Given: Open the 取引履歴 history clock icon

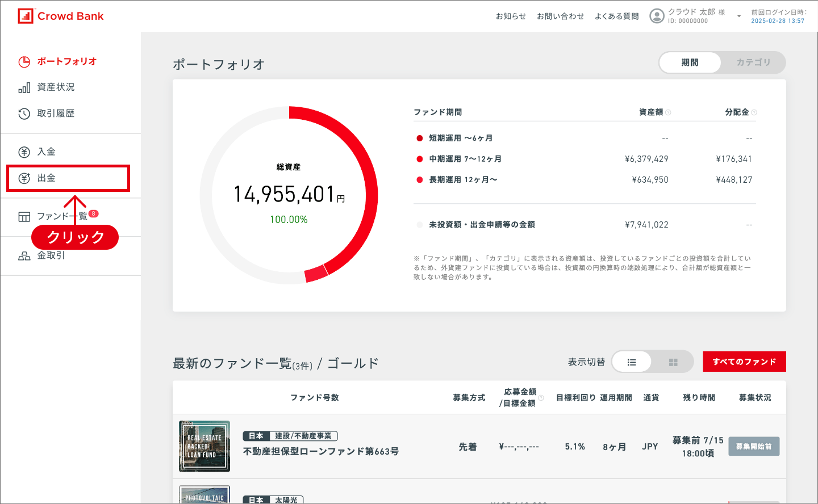Looking at the screenshot, I should (x=24, y=114).
